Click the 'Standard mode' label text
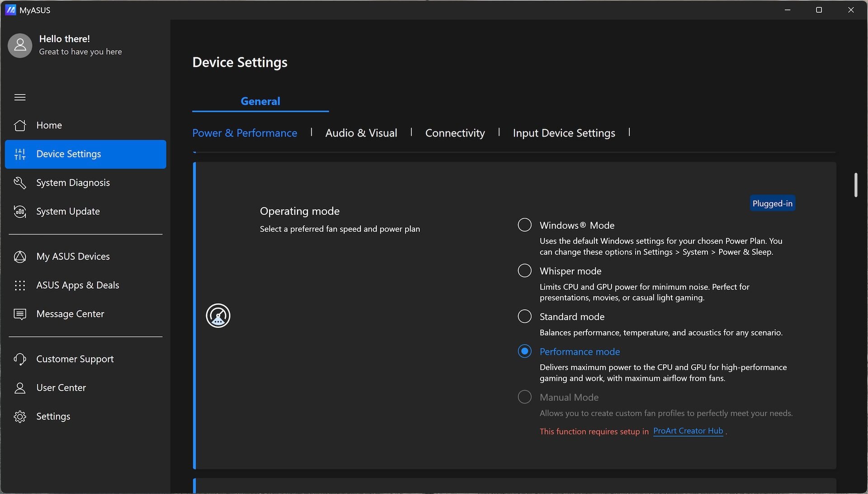 point(572,317)
